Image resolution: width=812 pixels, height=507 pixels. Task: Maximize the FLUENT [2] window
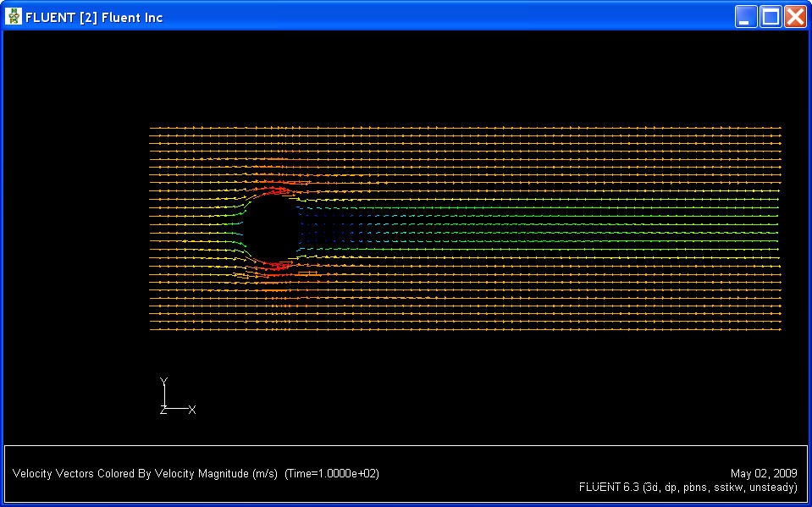pos(771,17)
